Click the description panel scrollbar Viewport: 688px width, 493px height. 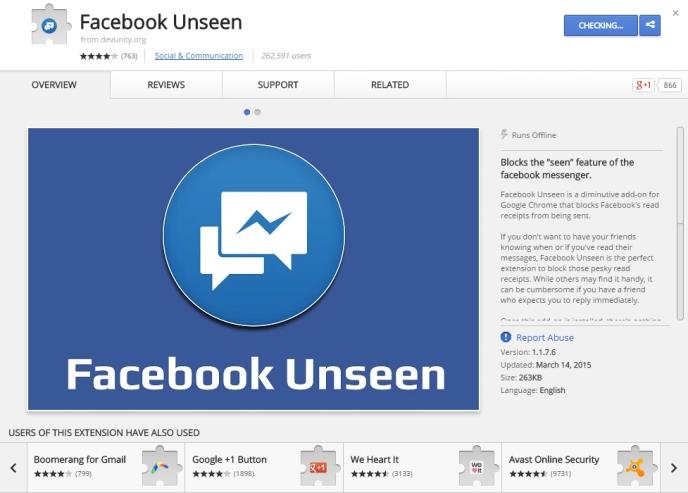(680, 224)
